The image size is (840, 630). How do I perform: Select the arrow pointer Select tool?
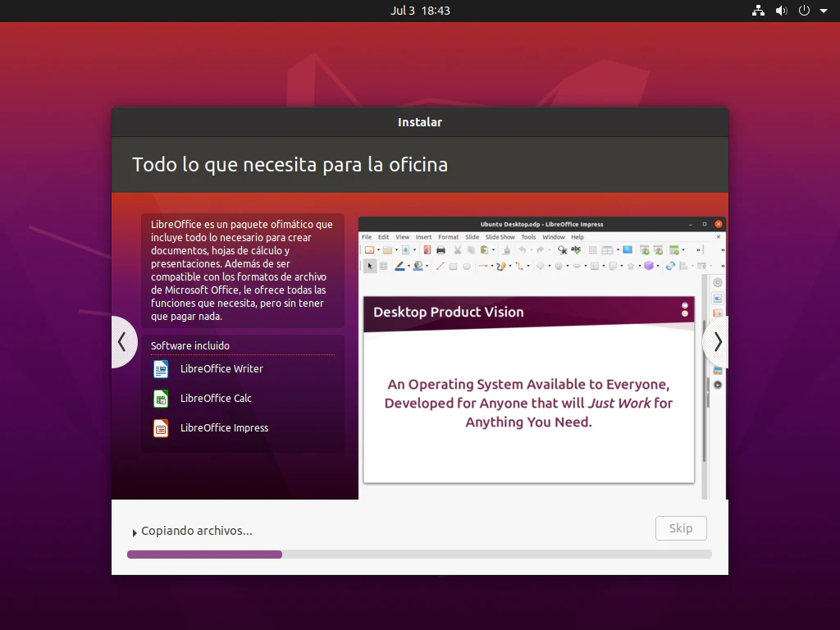370,267
